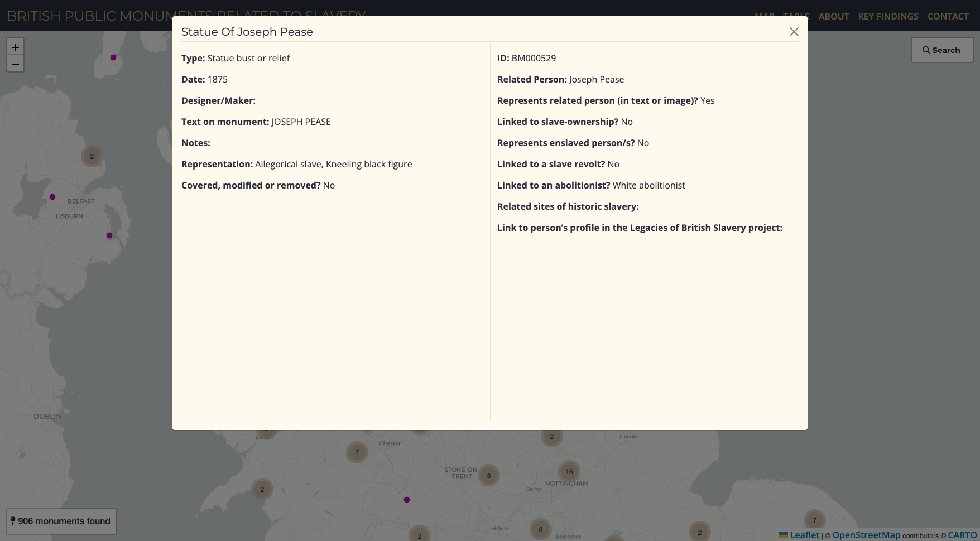Open the Search button
Viewport: 980px width, 541px height.
[942, 50]
